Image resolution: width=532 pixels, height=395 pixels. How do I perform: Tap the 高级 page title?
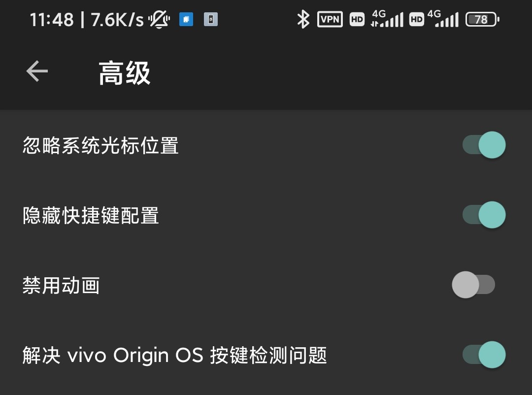click(125, 72)
